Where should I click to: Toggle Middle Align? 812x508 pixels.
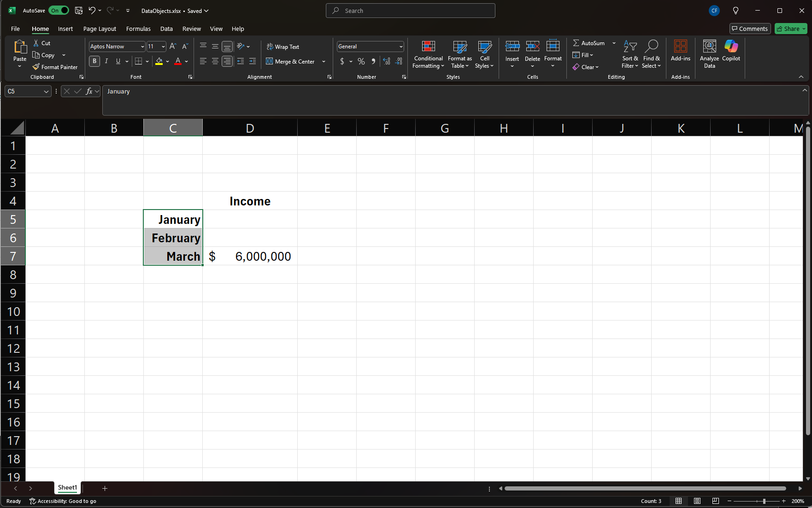(215, 46)
